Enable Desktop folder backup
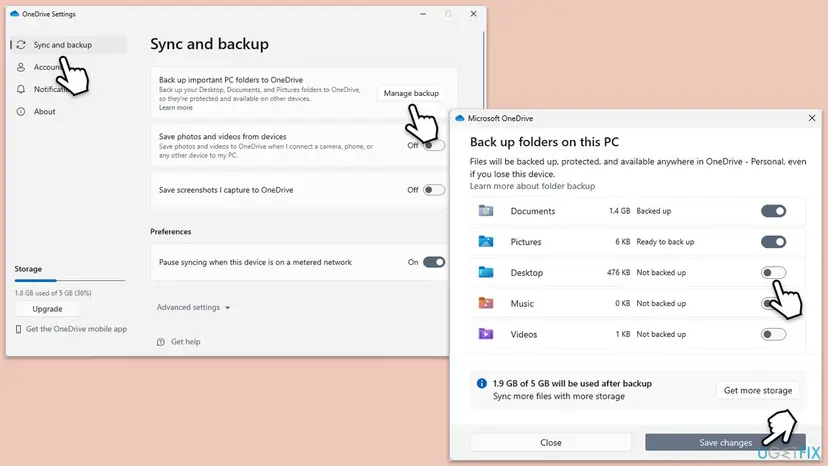This screenshot has height=466, width=828. [774, 273]
